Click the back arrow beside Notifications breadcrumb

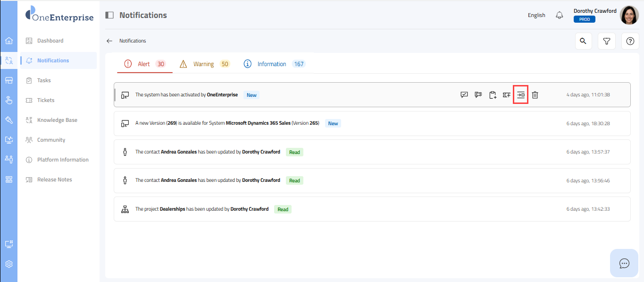pyautogui.click(x=109, y=41)
